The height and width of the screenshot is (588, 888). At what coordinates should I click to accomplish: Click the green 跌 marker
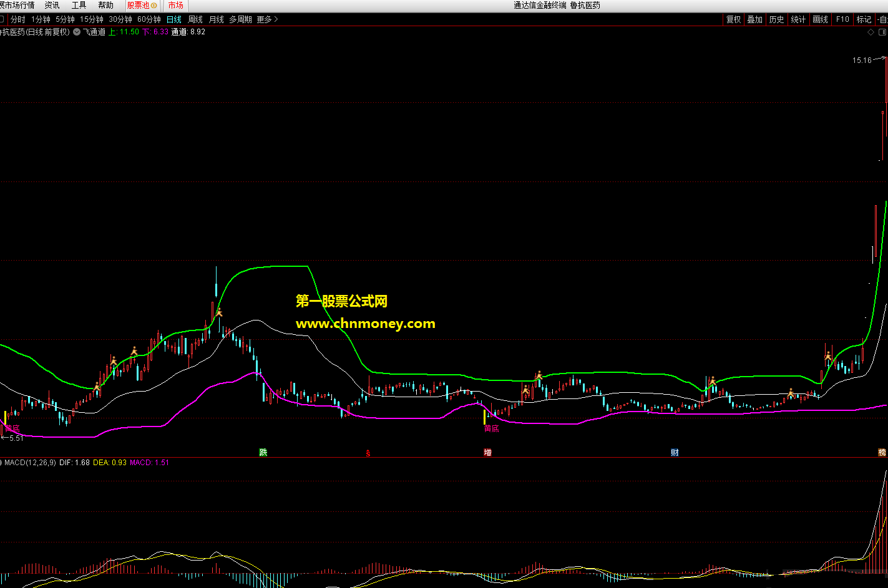click(263, 452)
